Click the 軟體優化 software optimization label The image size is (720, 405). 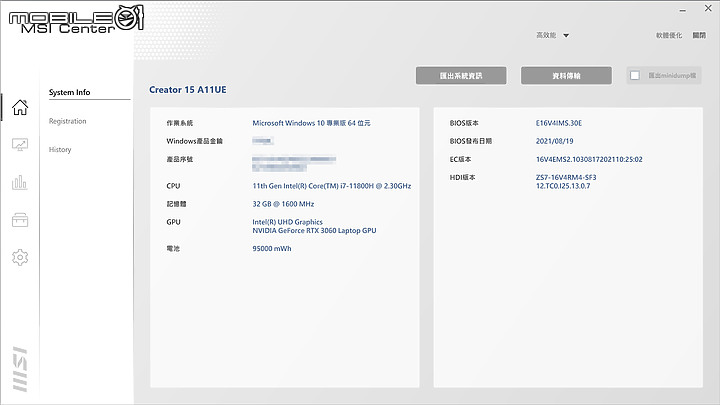[669, 35]
